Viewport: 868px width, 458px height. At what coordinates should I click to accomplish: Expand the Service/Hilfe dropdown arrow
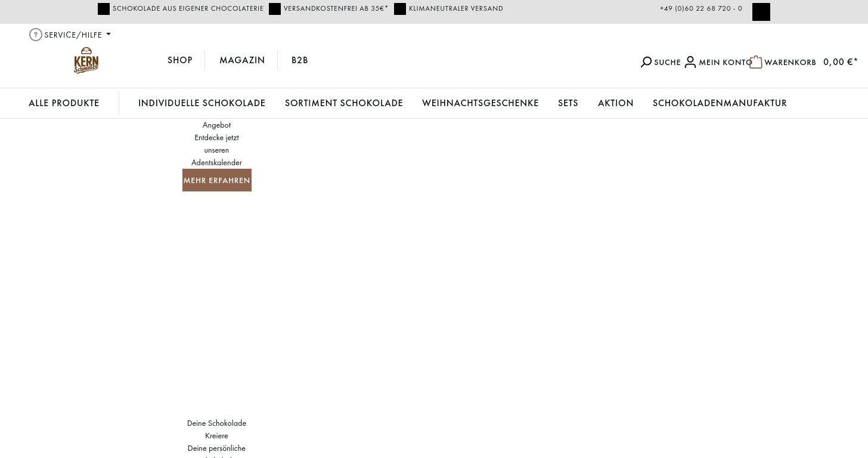pos(108,35)
